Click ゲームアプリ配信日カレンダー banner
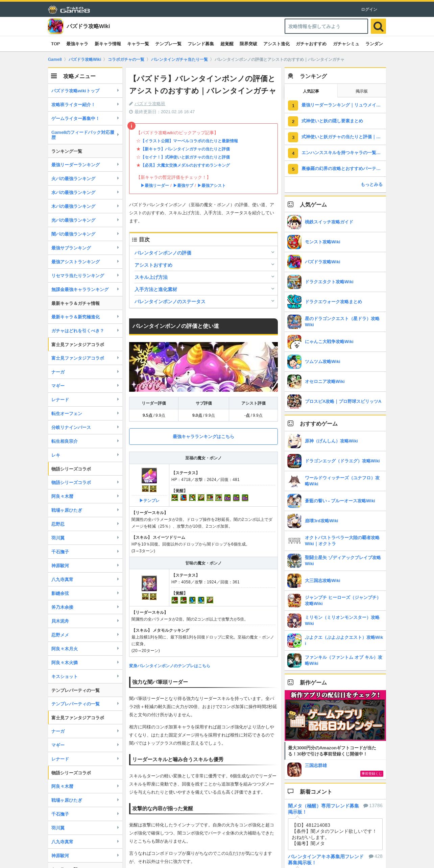This screenshot has height=868, width=434. point(335,716)
